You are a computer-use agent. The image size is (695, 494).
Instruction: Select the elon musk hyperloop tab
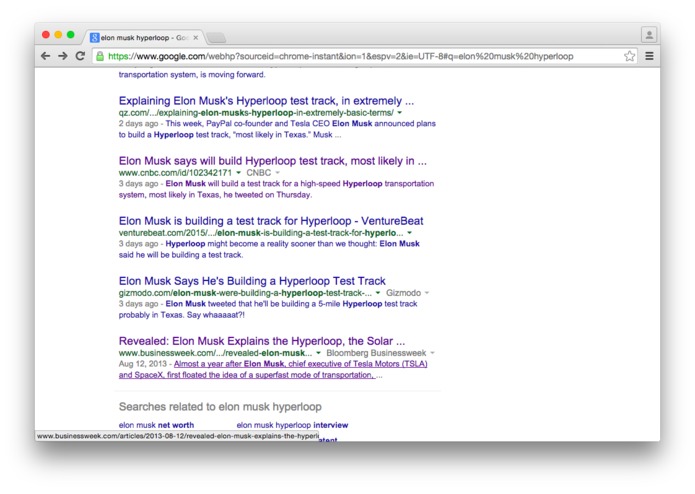tap(144, 38)
